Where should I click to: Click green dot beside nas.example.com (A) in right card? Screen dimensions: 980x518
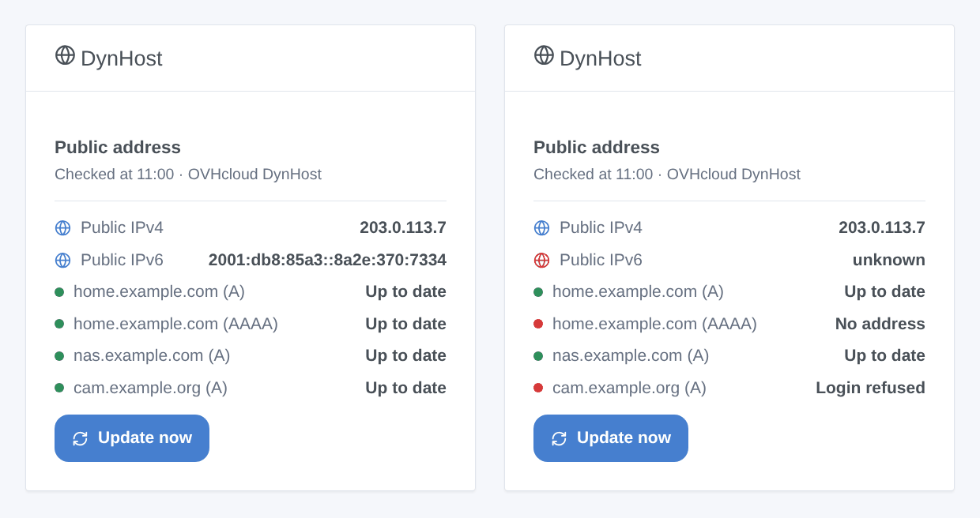point(538,356)
